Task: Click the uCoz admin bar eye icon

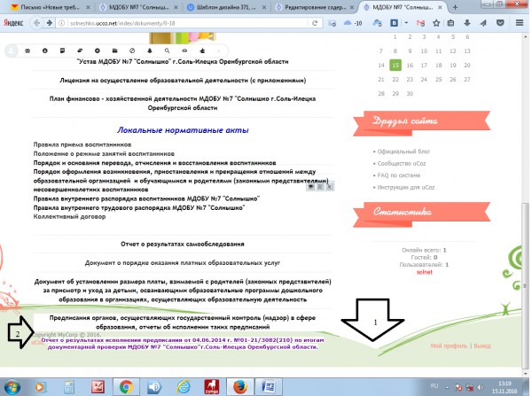Action: click(x=184, y=50)
